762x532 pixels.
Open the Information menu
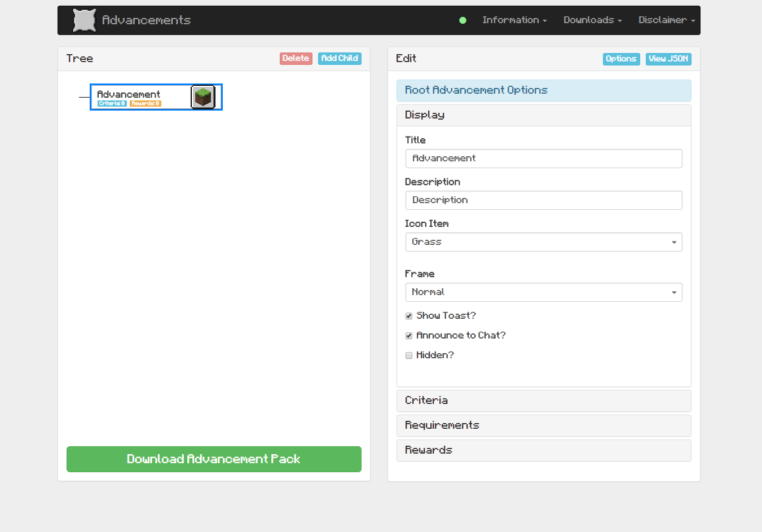click(x=514, y=20)
